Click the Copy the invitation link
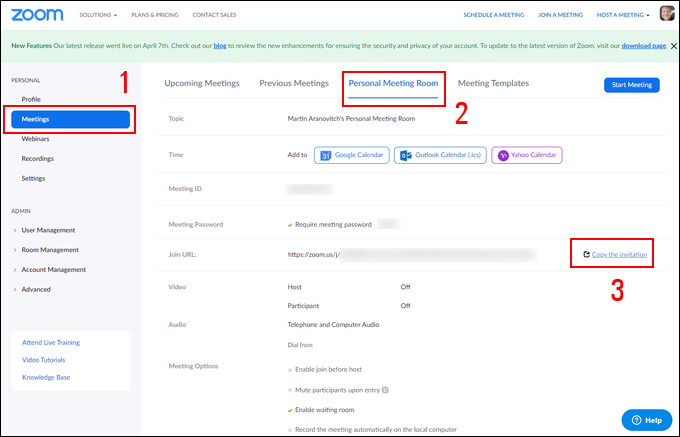680x437 pixels. click(x=619, y=254)
